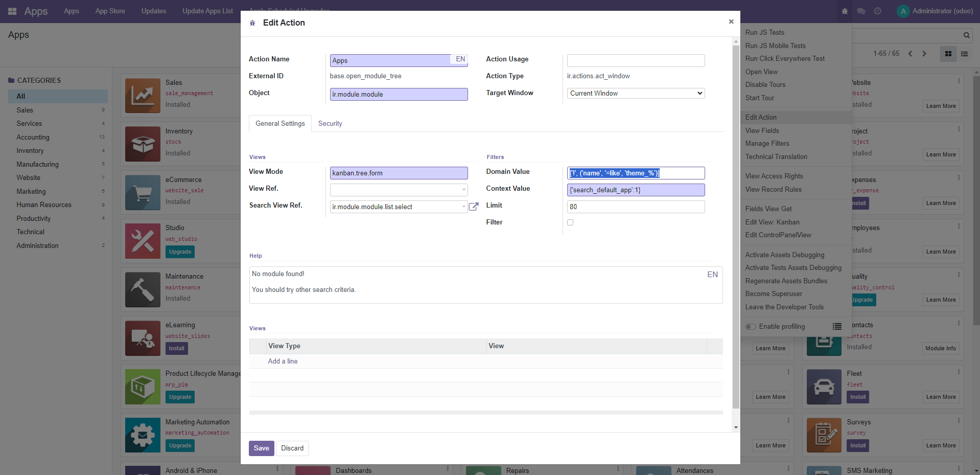980x475 pixels.
Task: Open the activities clock icon
Action: click(x=877, y=11)
